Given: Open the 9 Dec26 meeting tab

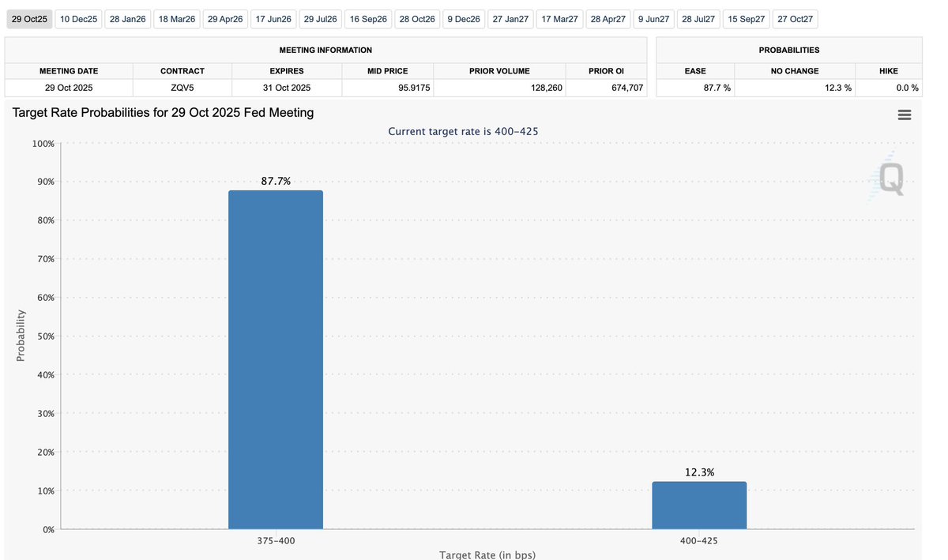Looking at the screenshot, I should (x=464, y=19).
